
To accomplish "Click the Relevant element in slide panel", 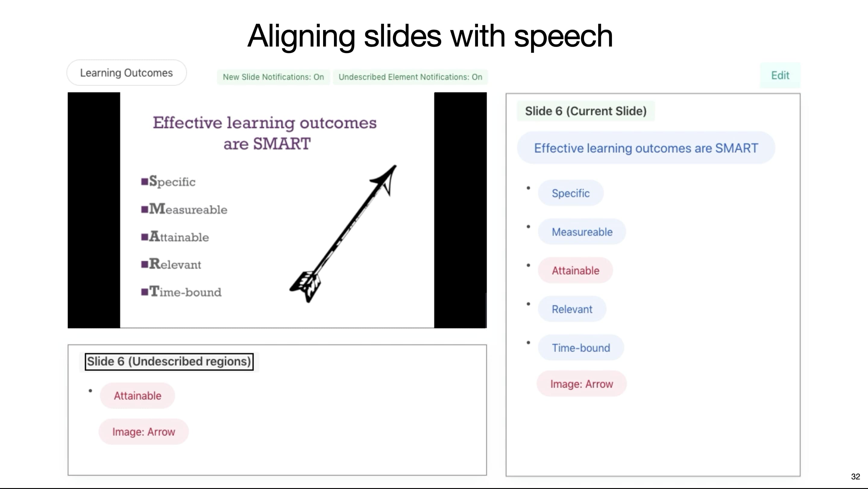I will 571,309.
